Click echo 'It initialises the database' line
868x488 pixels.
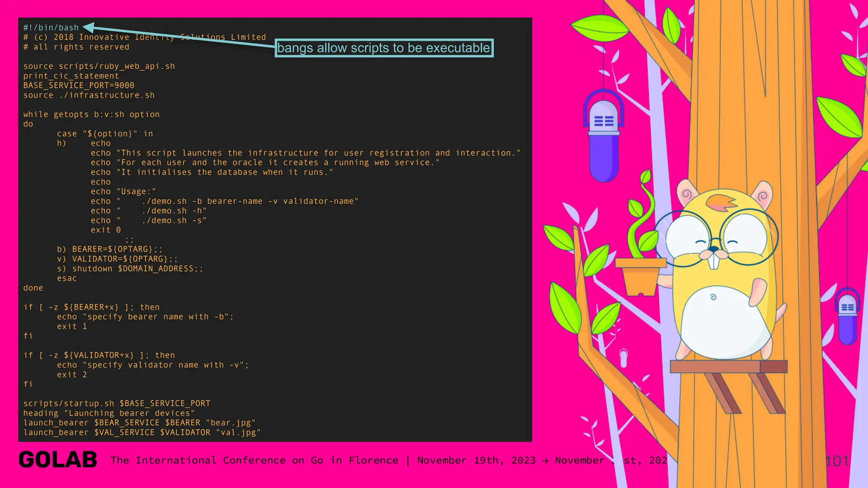pyautogui.click(x=212, y=172)
